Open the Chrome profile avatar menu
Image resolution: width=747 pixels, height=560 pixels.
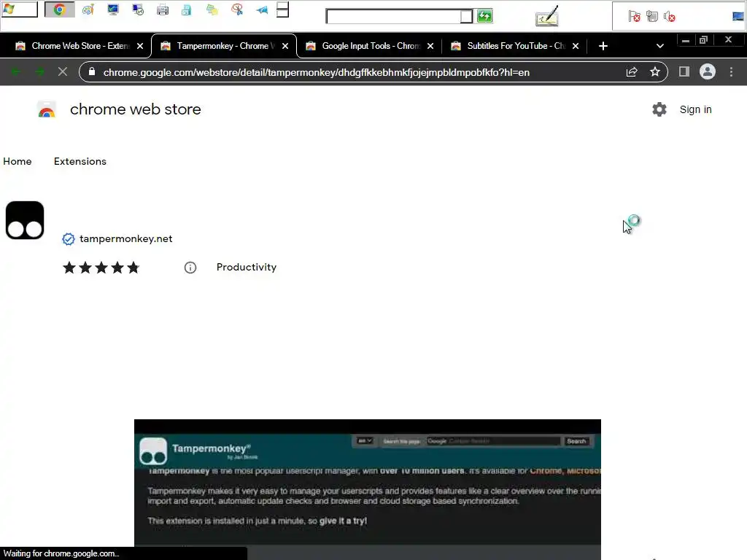[708, 72]
